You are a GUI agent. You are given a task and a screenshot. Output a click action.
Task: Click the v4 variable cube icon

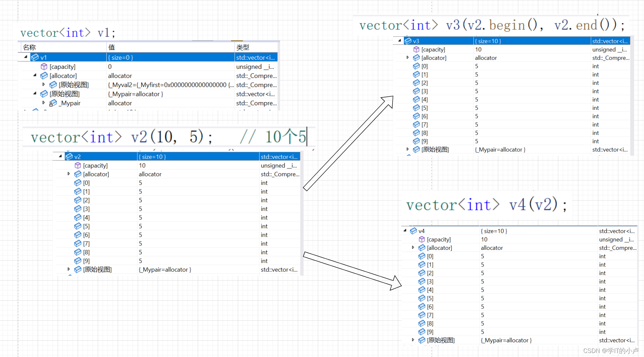pyautogui.click(x=414, y=231)
